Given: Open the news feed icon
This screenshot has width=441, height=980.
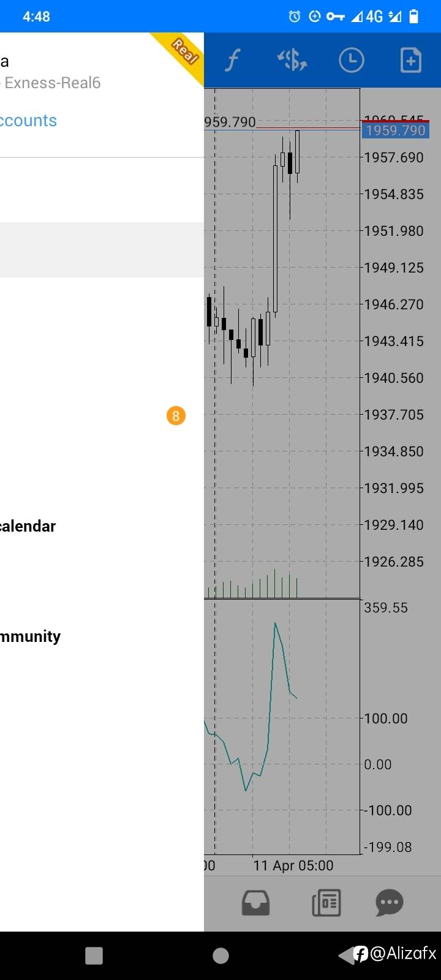Looking at the screenshot, I should pos(326,903).
